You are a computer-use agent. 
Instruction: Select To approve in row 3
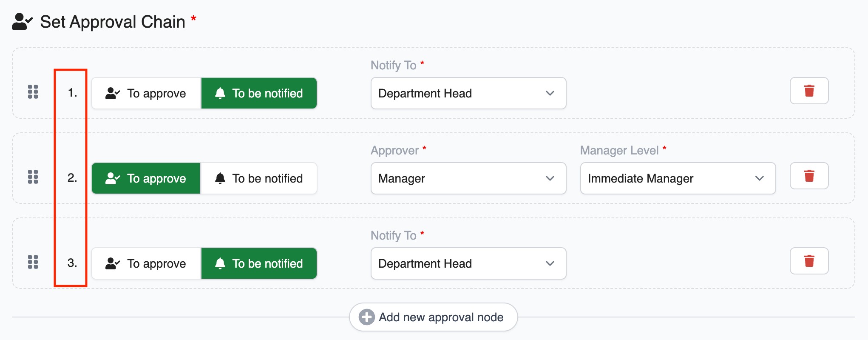point(146,263)
